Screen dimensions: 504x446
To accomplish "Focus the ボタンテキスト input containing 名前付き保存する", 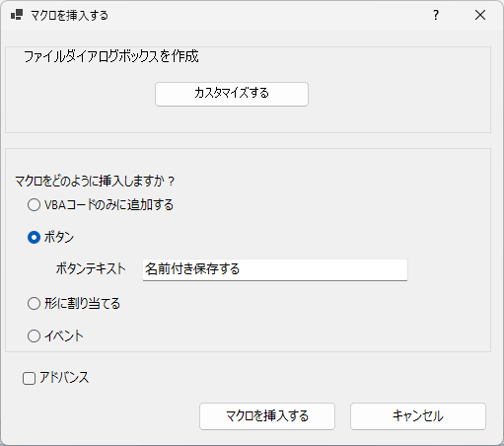I will pyautogui.click(x=275, y=269).
